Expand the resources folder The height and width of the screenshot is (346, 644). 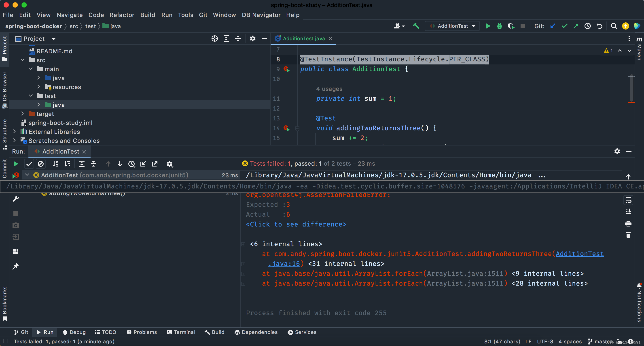point(38,87)
